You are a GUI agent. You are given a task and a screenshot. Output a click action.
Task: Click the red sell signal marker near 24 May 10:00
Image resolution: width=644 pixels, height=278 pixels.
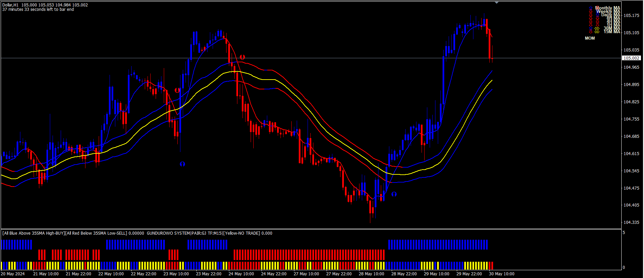pos(242,57)
